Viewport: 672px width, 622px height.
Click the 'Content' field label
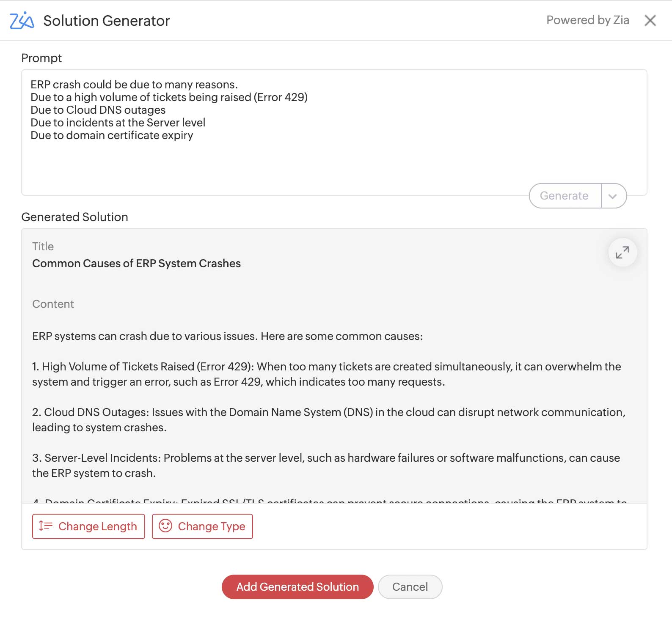pos(53,304)
